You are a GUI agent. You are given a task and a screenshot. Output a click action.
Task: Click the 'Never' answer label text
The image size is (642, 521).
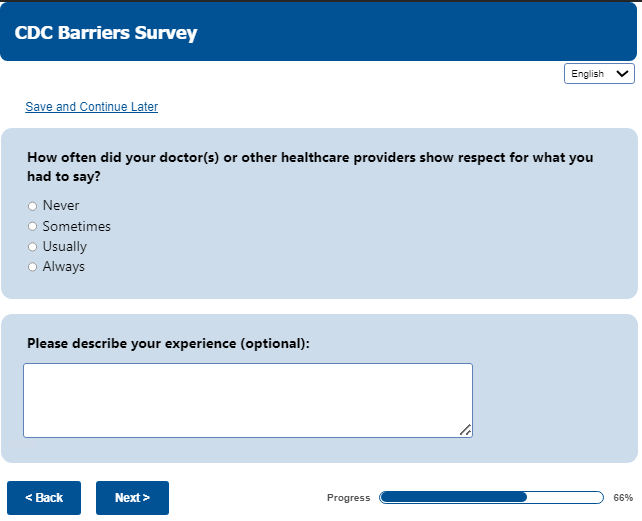[x=61, y=206]
